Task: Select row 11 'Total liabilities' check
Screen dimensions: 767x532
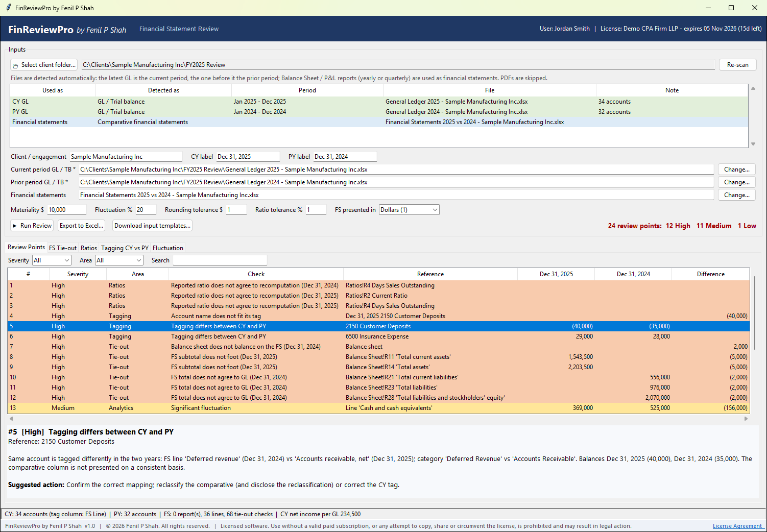Action: tap(378, 388)
